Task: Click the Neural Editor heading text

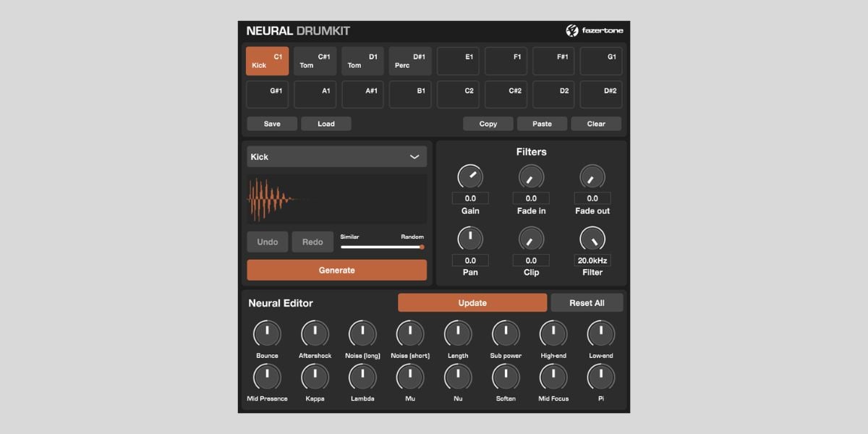Action: click(x=281, y=303)
